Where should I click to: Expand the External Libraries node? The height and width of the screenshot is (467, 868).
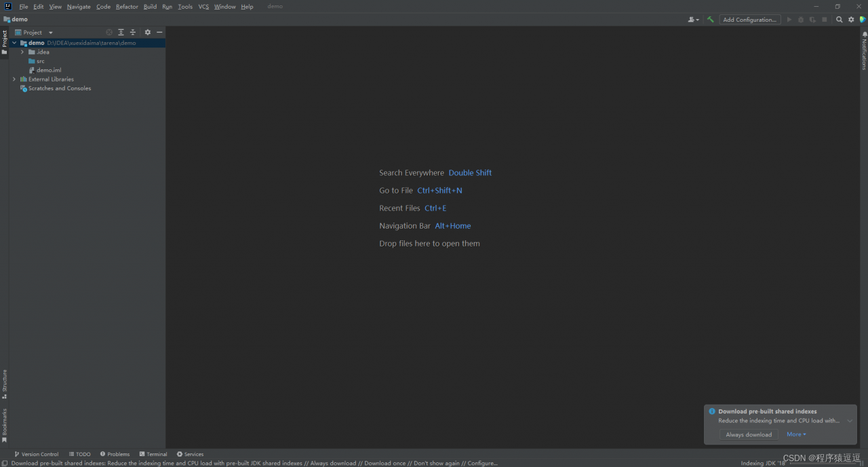(14, 79)
